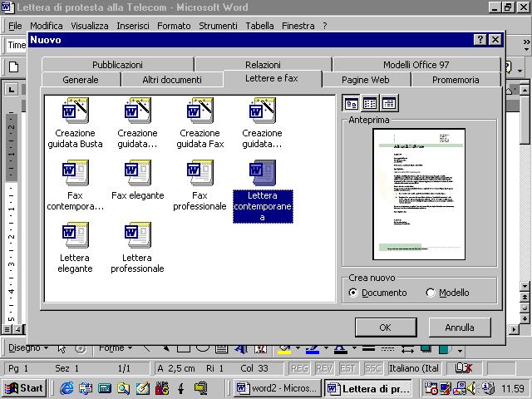The width and height of the screenshot is (532, 399).
Task: Click the 3D effect drawing icon
Action: (x=445, y=349)
